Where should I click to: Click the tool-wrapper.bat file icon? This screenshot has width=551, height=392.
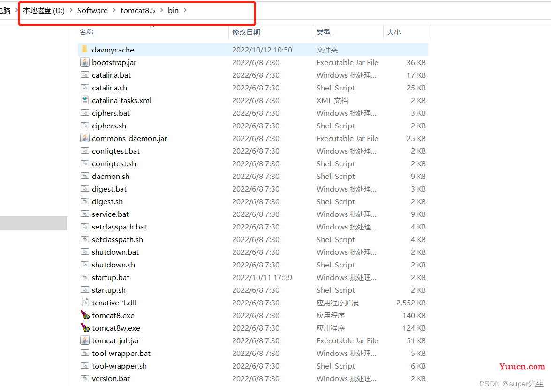point(85,353)
